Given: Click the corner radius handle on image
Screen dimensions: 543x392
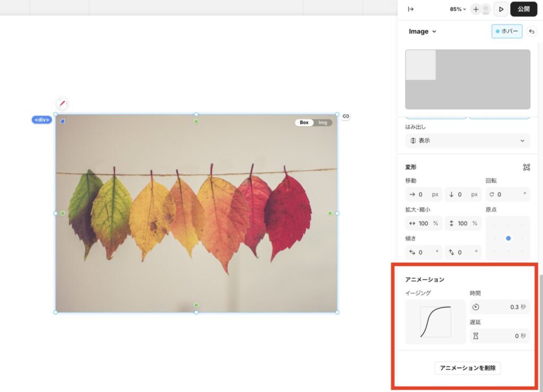Looking at the screenshot, I should click(x=62, y=121).
